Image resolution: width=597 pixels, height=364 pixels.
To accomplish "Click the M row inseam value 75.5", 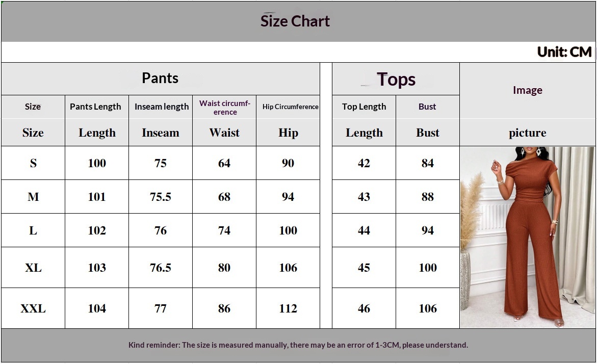I will click(161, 197).
